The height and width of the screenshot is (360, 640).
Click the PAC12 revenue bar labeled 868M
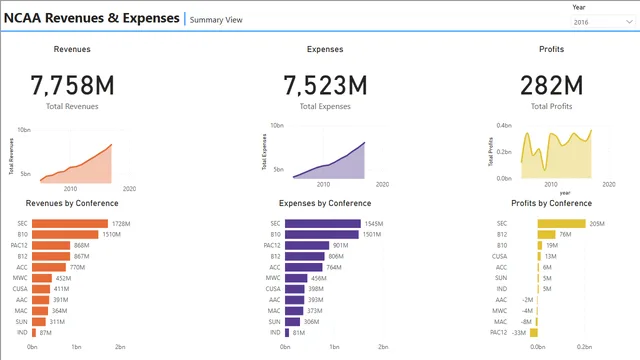[51, 245]
